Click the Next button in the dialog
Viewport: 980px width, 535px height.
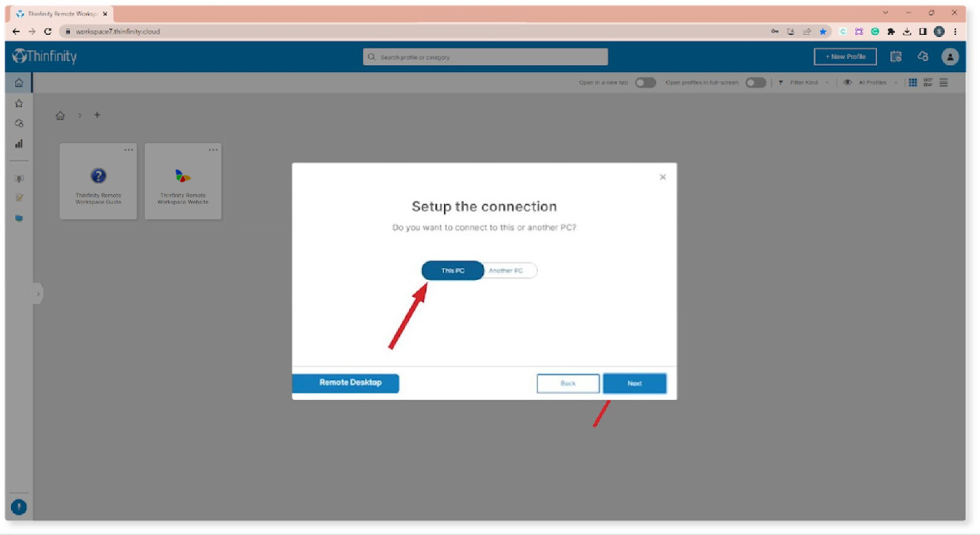point(635,383)
